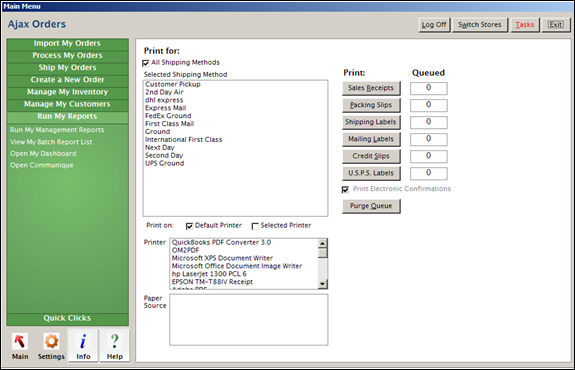The height and width of the screenshot is (370, 575).
Task: Click the Sales Receipts queued count field
Action: 429,88
